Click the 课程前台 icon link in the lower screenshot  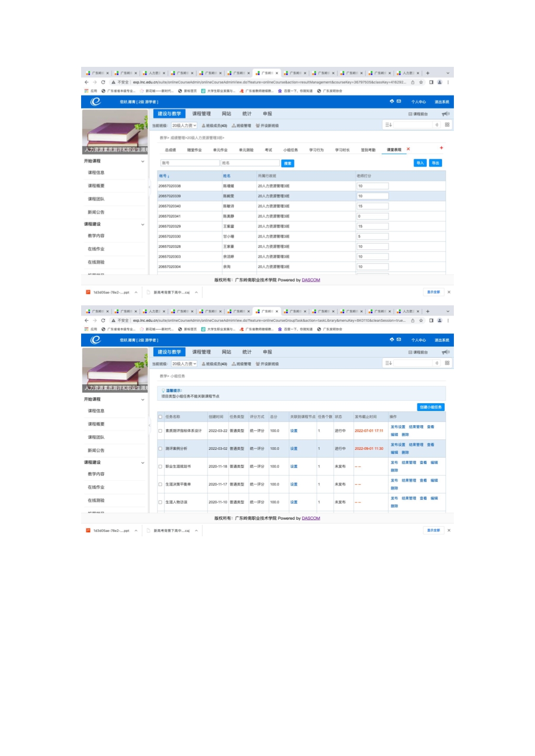pos(418,352)
